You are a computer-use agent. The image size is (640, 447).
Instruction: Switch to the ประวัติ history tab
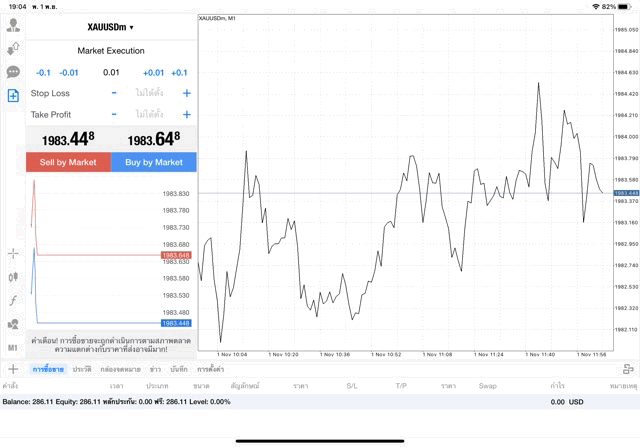tap(82, 369)
